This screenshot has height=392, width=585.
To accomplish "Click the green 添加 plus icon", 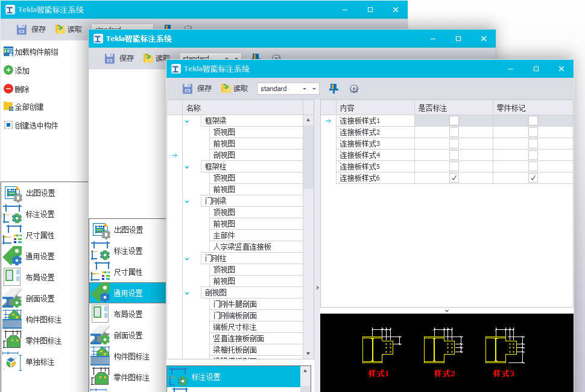I will [8, 70].
